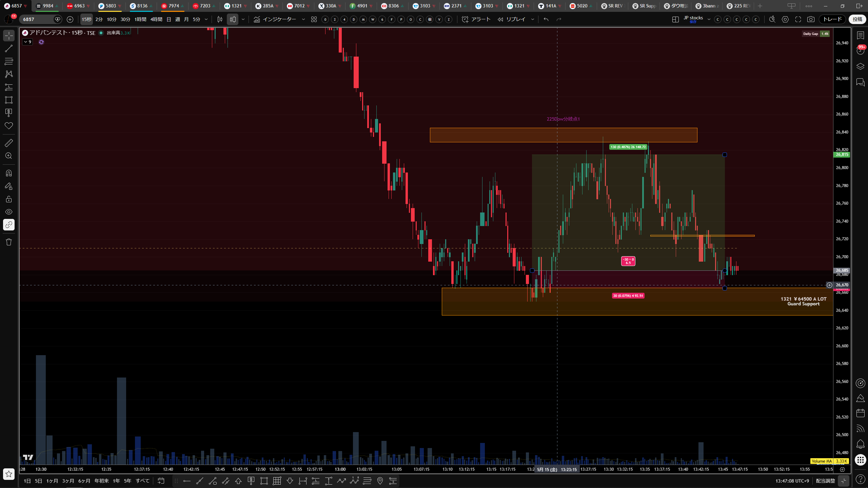
Task: Open the トレード trading panel
Action: (x=832, y=19)
